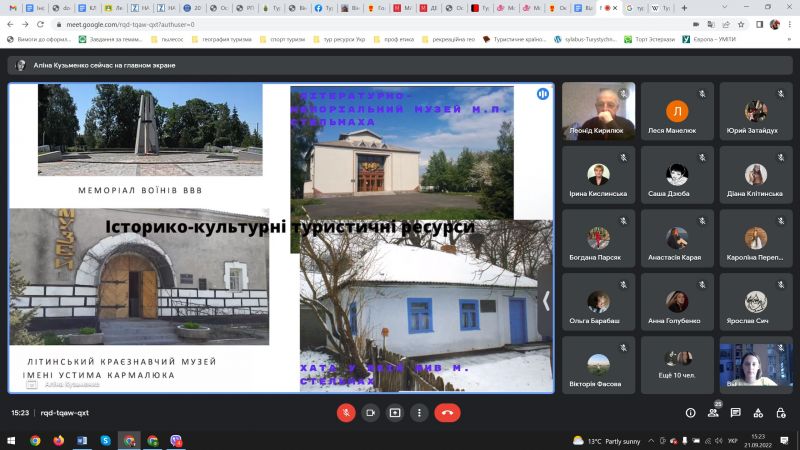800x450 pixels.
Task: Click the audio indicator on presentation
Action: 542,94
